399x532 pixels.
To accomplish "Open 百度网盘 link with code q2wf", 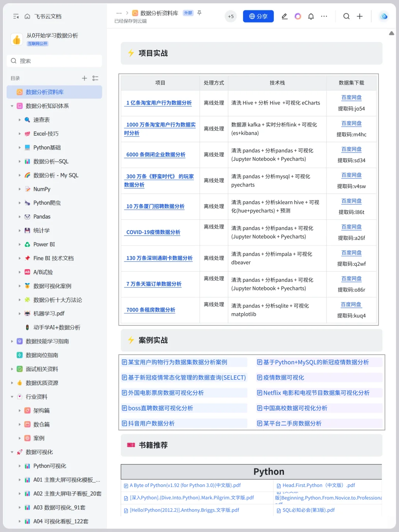I will 351,253.
